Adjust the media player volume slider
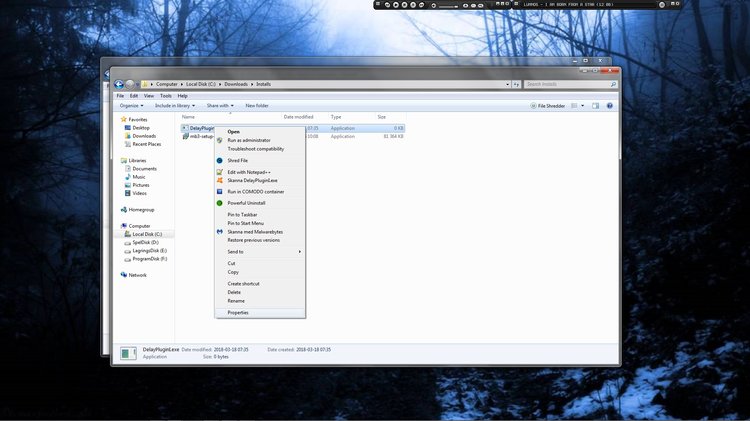This screenshot has width=750, height=421. point(448,6)
